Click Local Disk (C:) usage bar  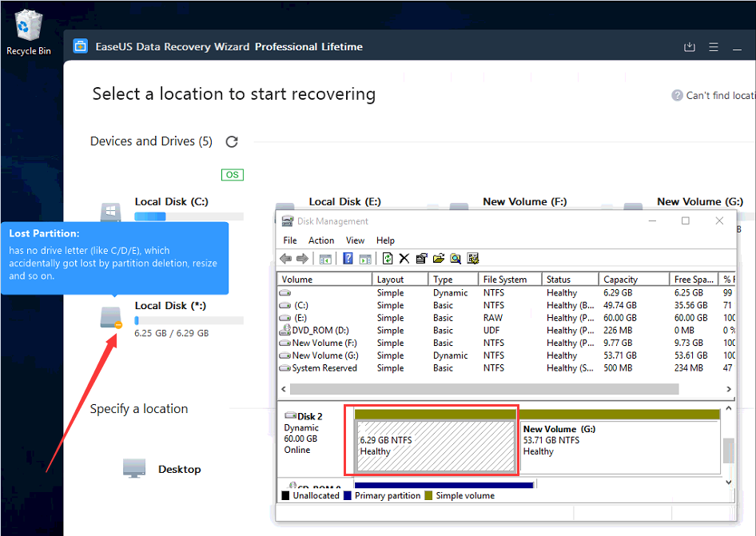(189, 216)
